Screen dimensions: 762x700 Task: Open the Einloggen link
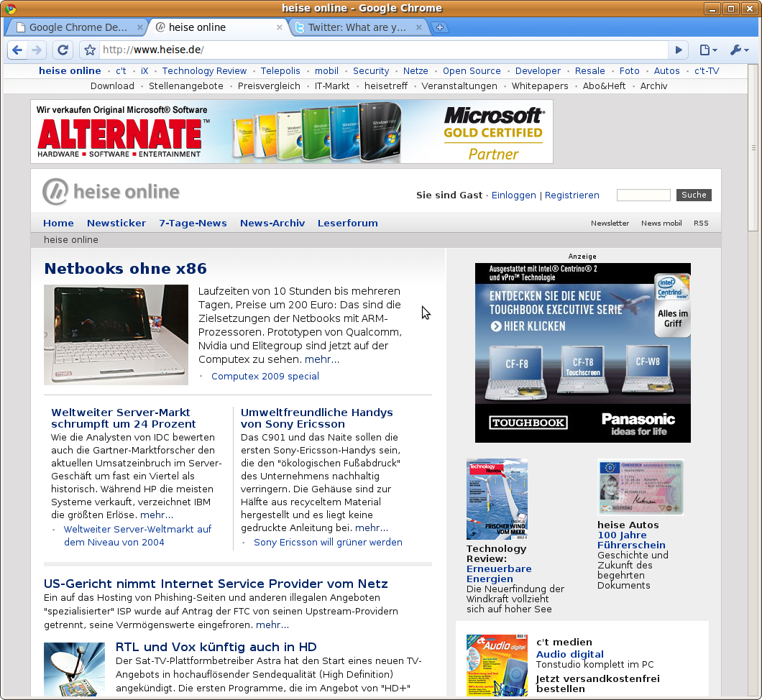point(514,195)
